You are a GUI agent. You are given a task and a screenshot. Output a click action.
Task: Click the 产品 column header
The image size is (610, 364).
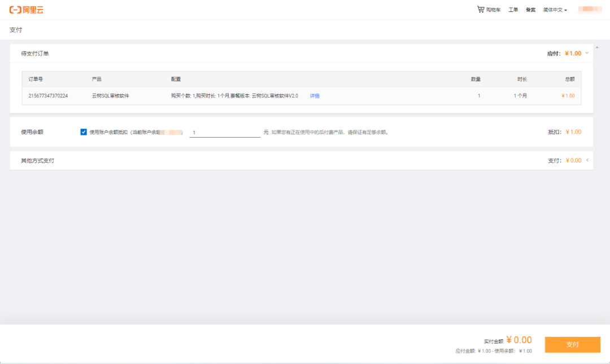pos(97,79)
